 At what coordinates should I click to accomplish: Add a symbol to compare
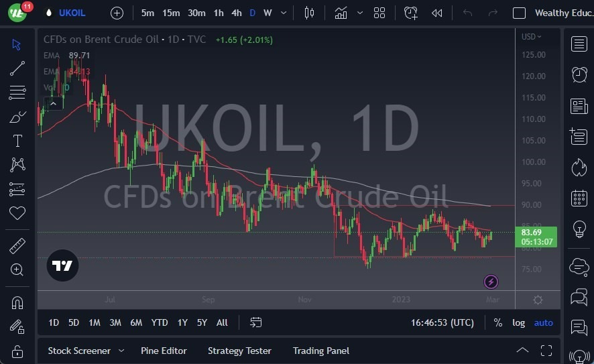(117, 13)
